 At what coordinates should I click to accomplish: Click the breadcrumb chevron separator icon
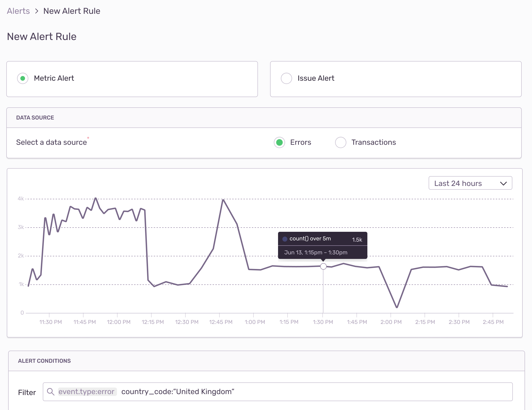(x=36, y=11)
